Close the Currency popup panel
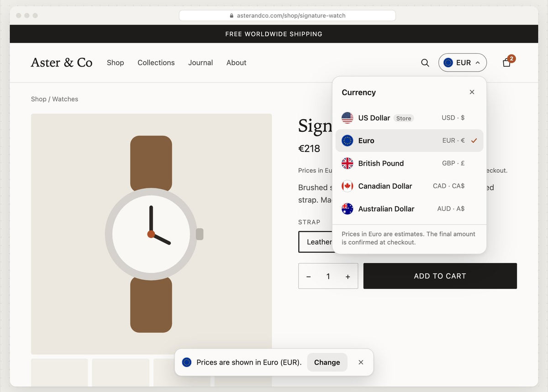The width and height of the screenshot is (548, 392). click(472, 92)
